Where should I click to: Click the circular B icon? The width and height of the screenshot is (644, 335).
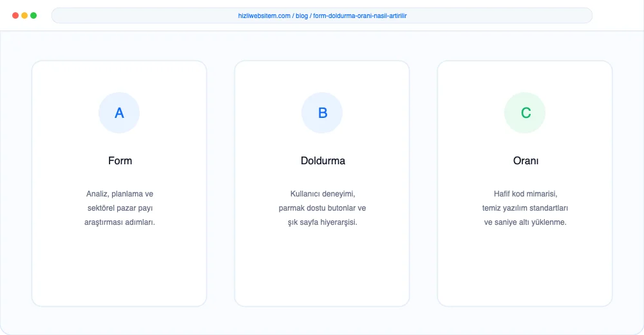pyautogui.click(x=322, y=113)
